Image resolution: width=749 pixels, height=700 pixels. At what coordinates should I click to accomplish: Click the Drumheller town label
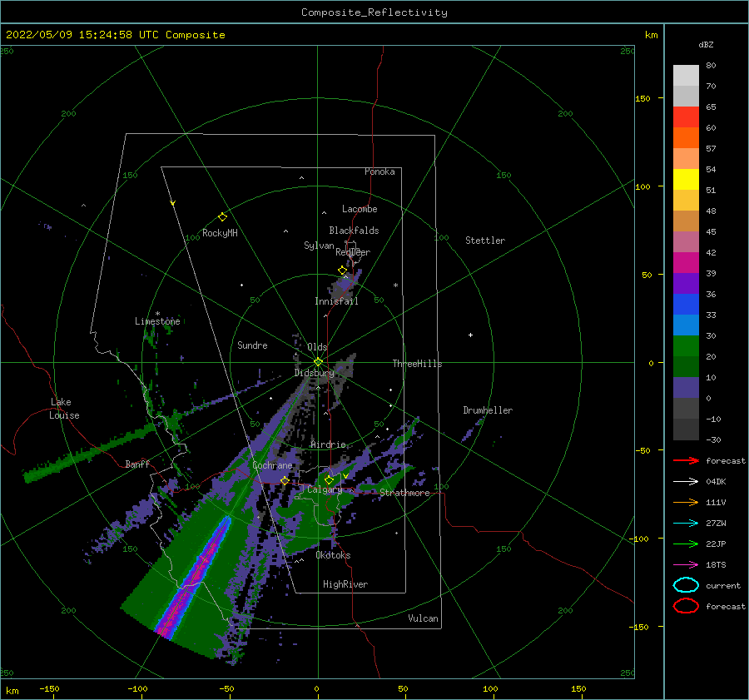point(488,410)
